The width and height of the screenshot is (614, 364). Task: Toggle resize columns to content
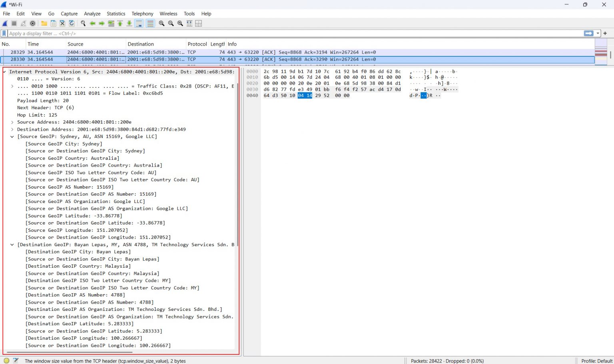point(189,23)
